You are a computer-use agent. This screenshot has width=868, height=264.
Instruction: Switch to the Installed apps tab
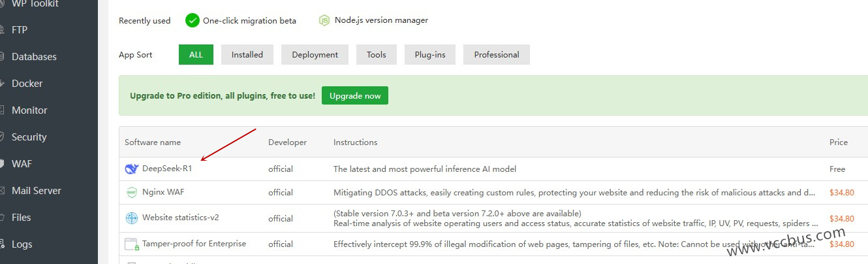point(247,55)
